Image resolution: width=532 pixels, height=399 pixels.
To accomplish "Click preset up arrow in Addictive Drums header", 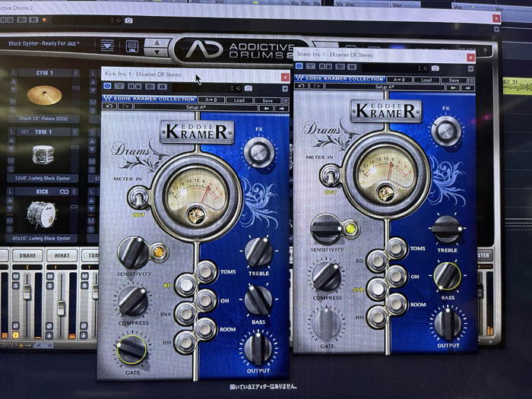I will click(x=157, y=43).
